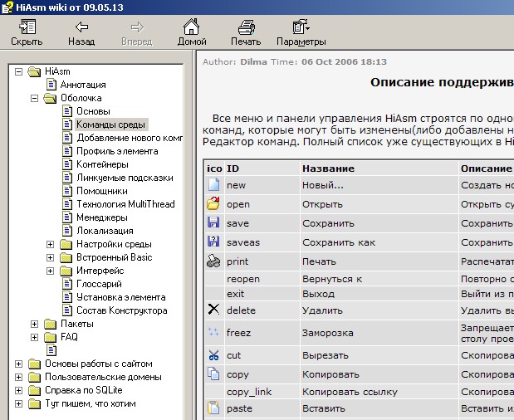Print the page using Печать icon

tap(245, 27)
